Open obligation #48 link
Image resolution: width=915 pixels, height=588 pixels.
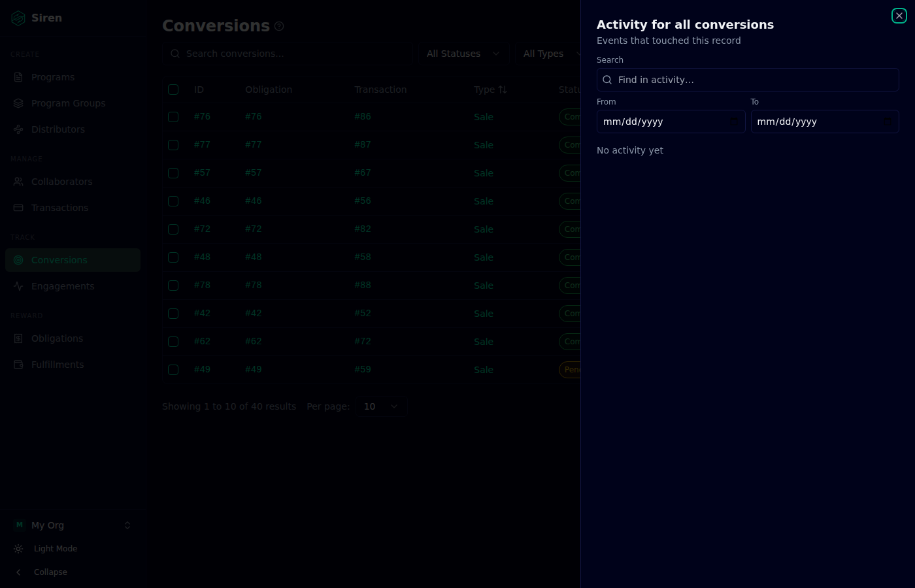(254, 257)
